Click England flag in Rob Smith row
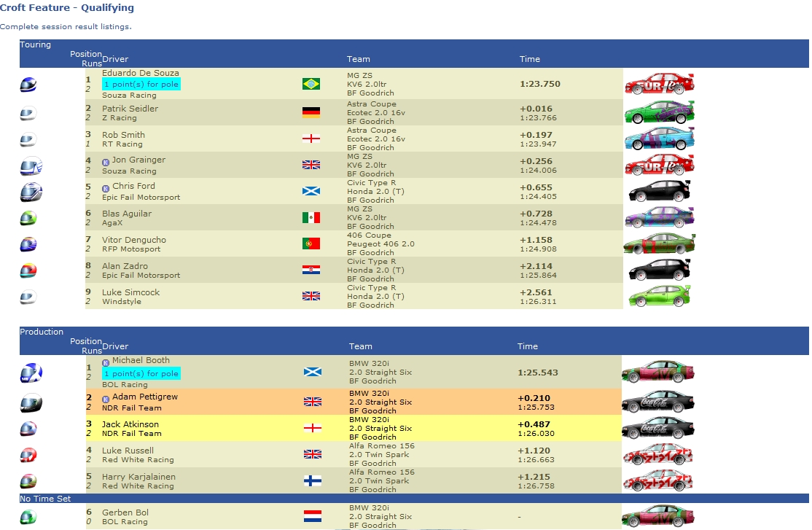 coord(311,139)
